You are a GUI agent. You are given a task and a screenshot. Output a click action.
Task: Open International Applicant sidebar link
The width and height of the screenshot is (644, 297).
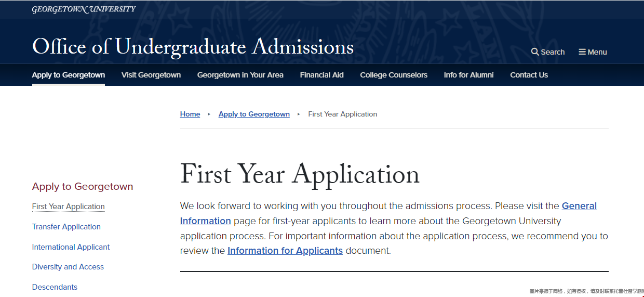[71, 247]
